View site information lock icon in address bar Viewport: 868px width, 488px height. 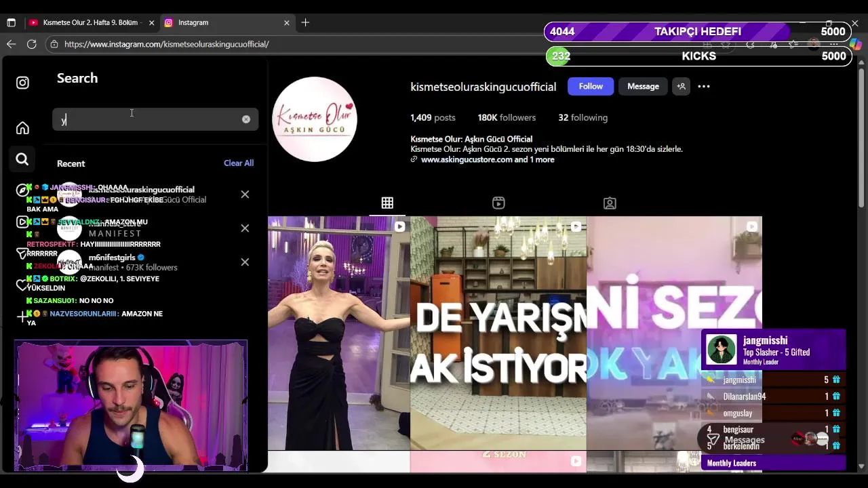(54, 44)
